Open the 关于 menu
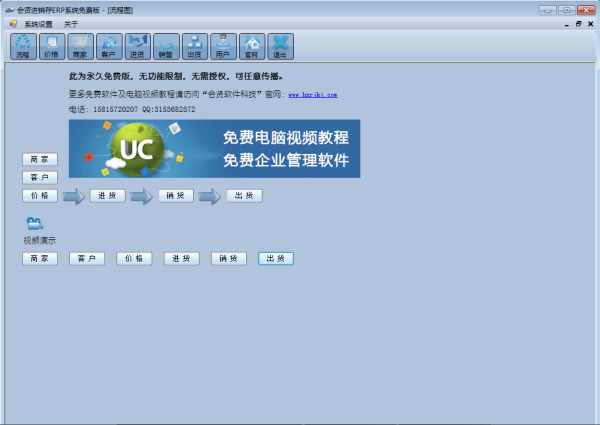This screenshot has height=425, width=600. click(x=71, y=24)
